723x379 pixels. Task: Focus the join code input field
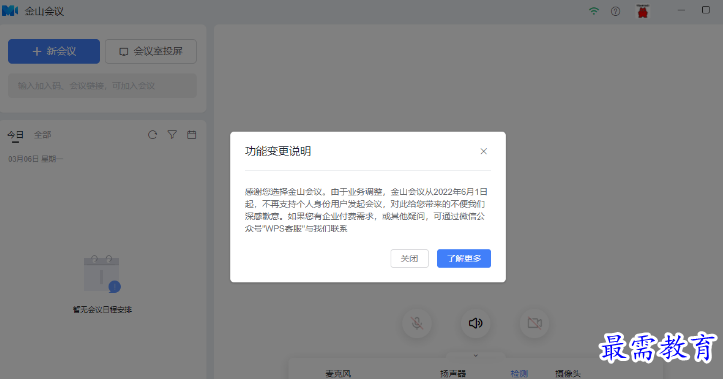102,86
